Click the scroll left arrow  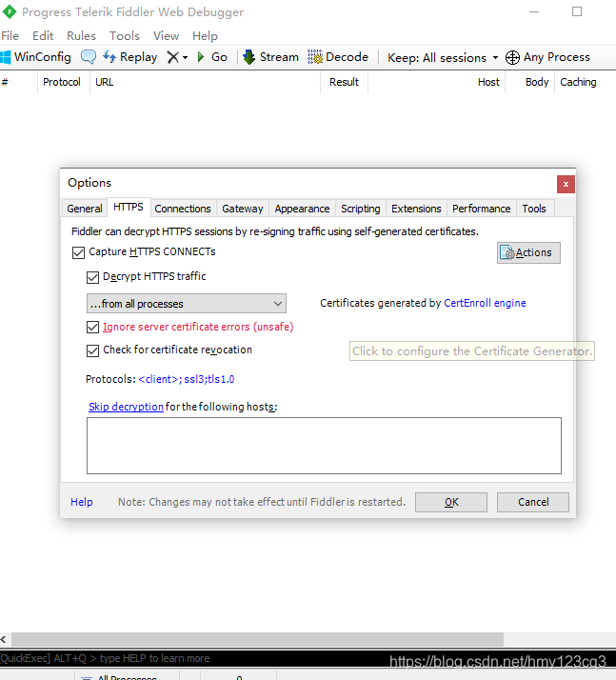(4, 639)
